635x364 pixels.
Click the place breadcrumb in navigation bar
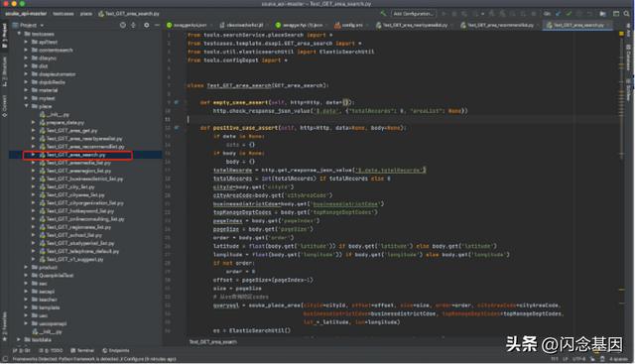tap(86, 14)
